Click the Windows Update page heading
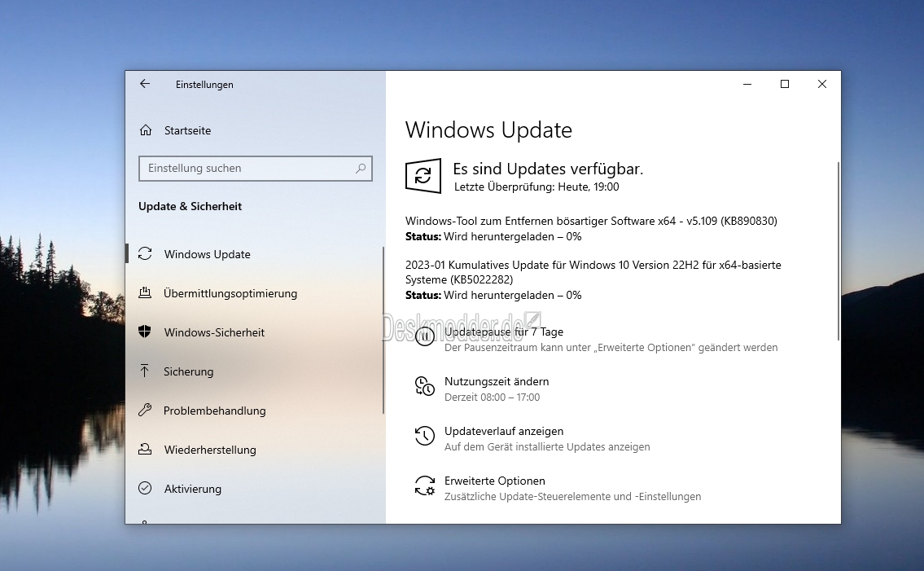 (488, 130)
